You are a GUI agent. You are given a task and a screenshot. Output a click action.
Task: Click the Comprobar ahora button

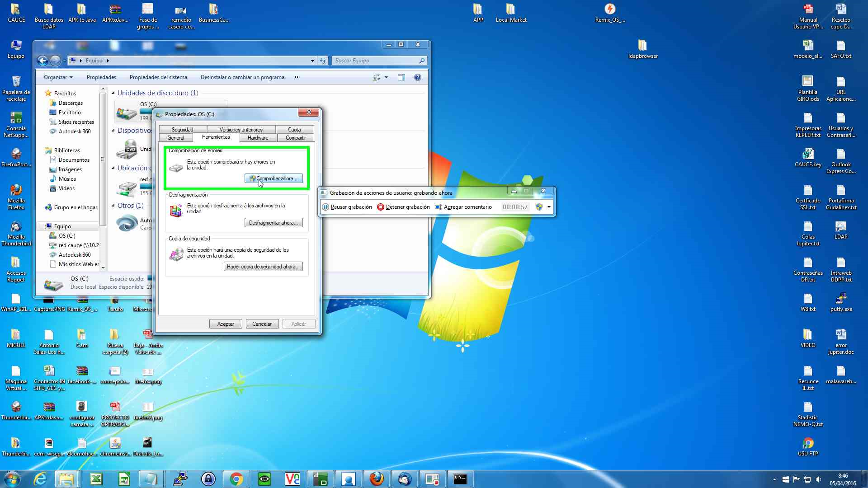point(274,178)
